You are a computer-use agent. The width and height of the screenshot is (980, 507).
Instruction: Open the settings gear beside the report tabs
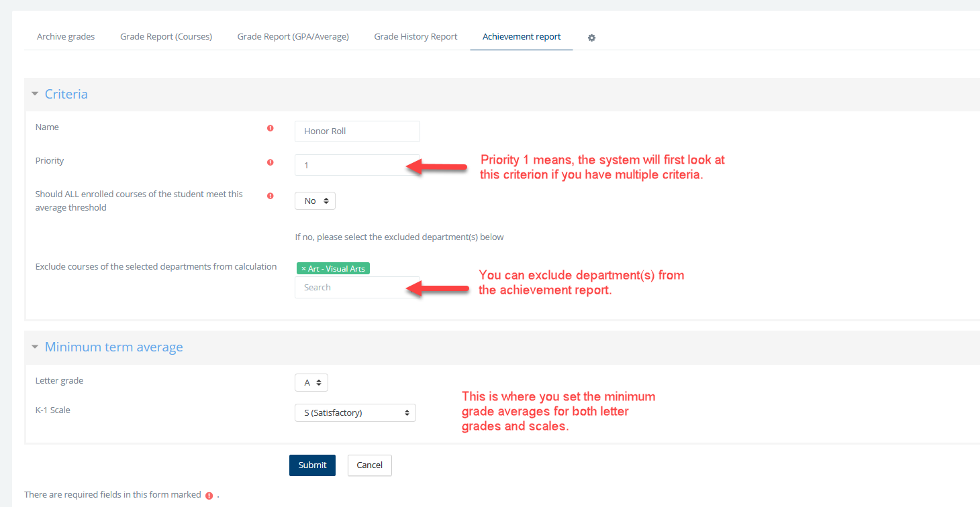click(591, 38)
